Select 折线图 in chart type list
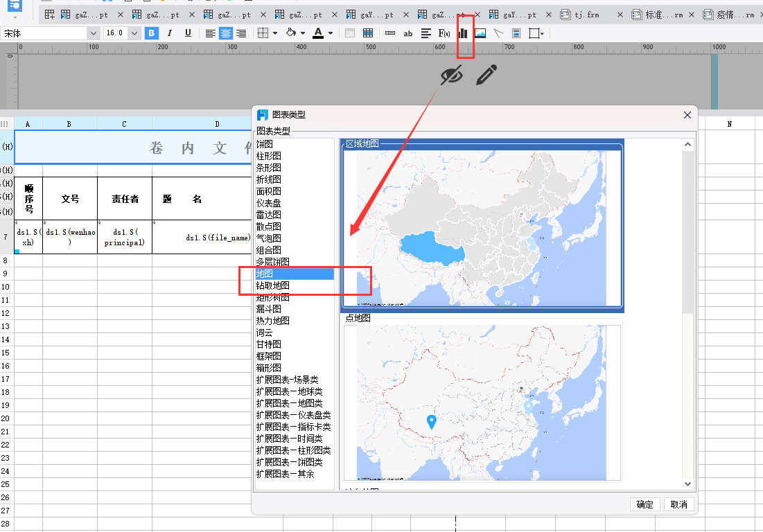Image resolution: width=763 pixels, height=532 pixels. pyautogui.click(x=269, y=179)
